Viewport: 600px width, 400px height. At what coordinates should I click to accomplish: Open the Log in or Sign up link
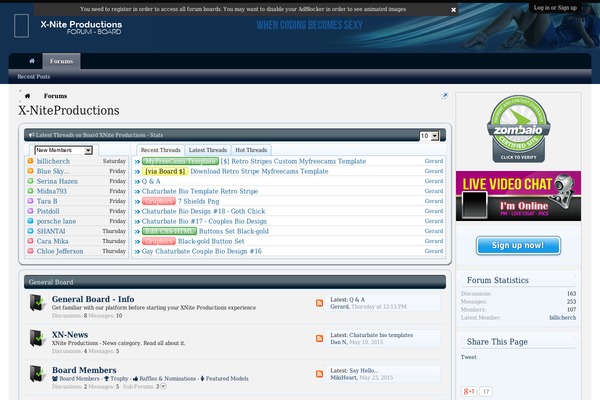[555, 8]
